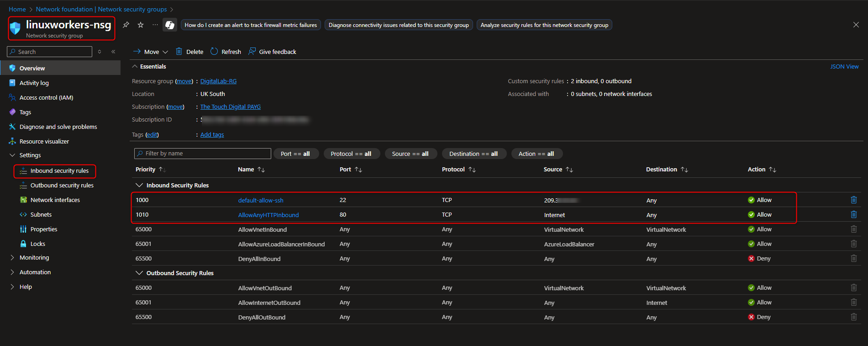Collapse the left navigation menu

pyautogui.click(x=113, y=52)
